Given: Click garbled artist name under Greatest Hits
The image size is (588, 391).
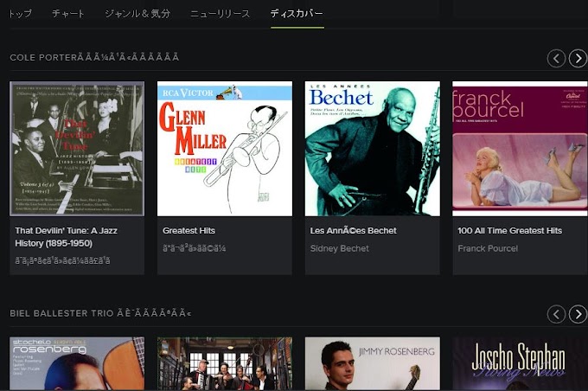Looking at the screenshot, I should (x=194, y=248).
